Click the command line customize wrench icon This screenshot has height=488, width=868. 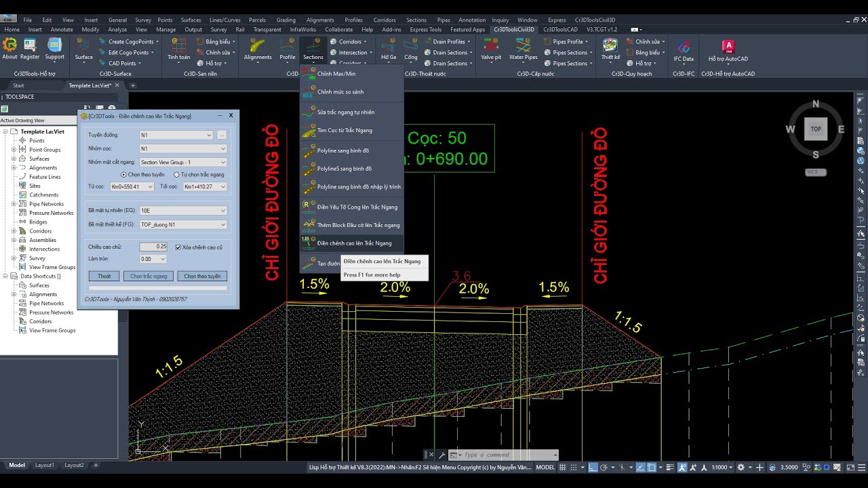click(442, 455)
